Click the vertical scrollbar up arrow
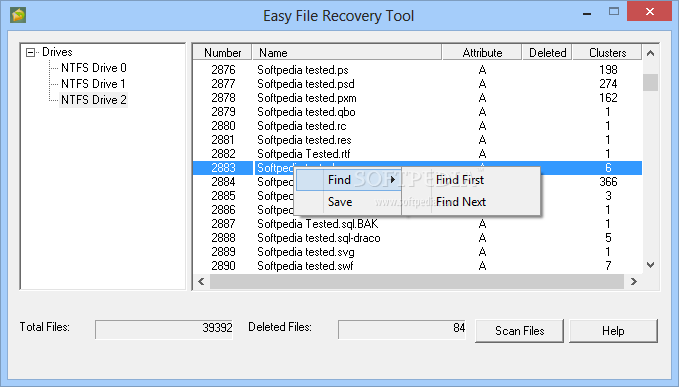Image resolution: width=679 pixels, height=387 pixels. point(650,53)
